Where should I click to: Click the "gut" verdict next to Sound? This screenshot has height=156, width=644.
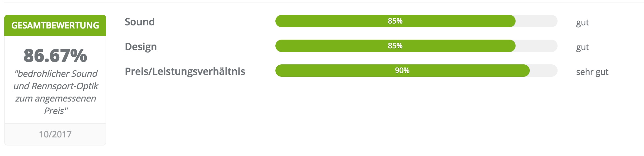click(x=583, y=23)
